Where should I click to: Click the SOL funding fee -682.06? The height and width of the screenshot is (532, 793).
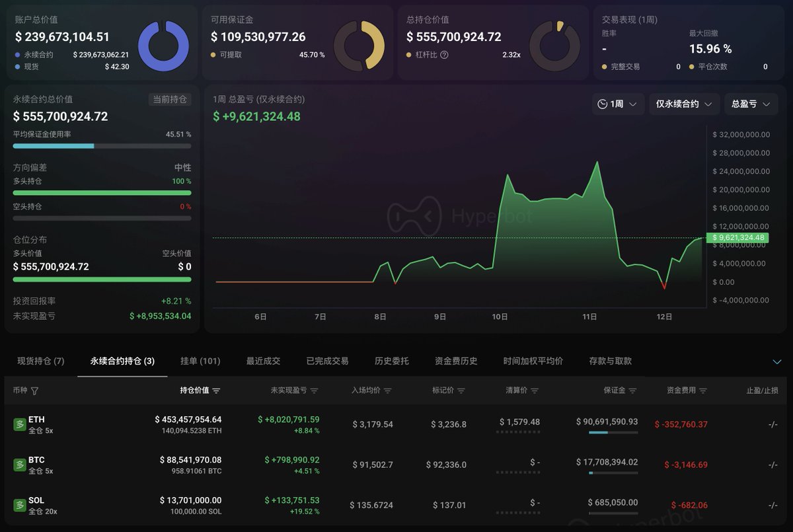689,505
